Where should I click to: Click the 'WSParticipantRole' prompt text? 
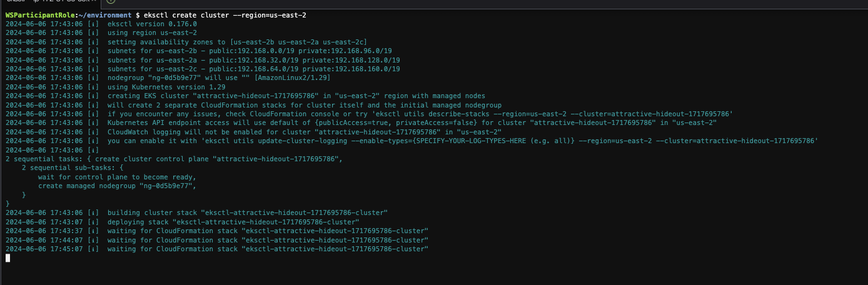click(39, 14)
